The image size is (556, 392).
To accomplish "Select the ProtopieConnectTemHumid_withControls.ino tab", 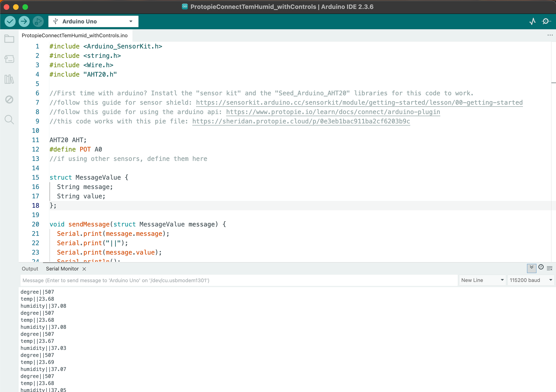I will click(75, 36).
